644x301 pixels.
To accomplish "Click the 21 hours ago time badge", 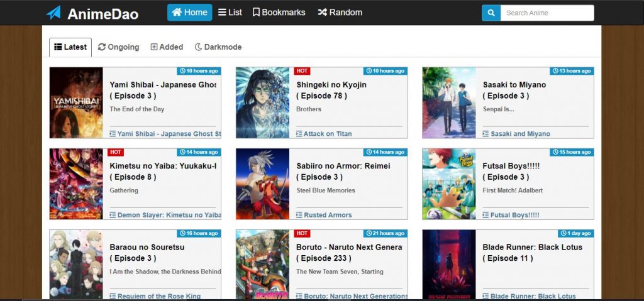I will pyautogui.click(x=386, y=234).
